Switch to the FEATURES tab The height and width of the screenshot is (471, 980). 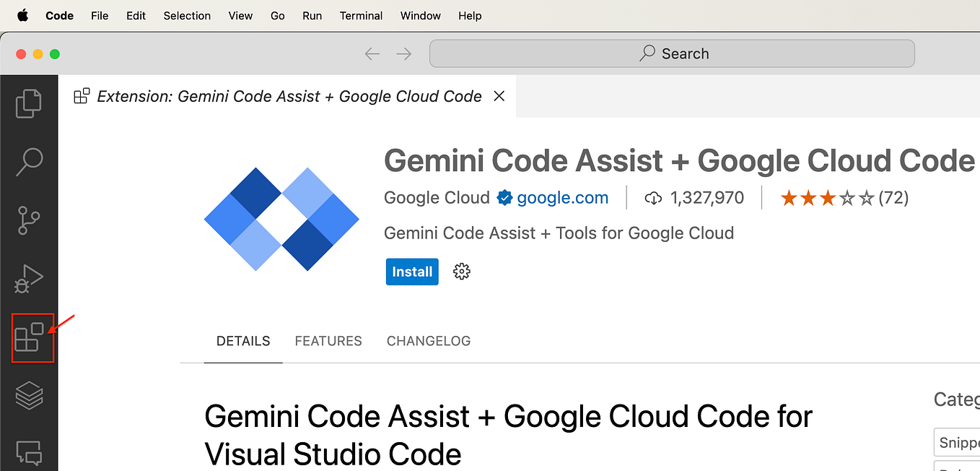[x=328, y=341]
